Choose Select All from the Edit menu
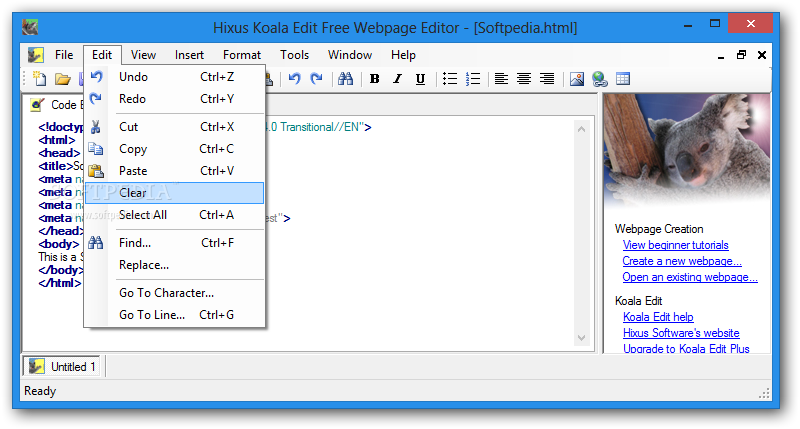 point(174,215)
